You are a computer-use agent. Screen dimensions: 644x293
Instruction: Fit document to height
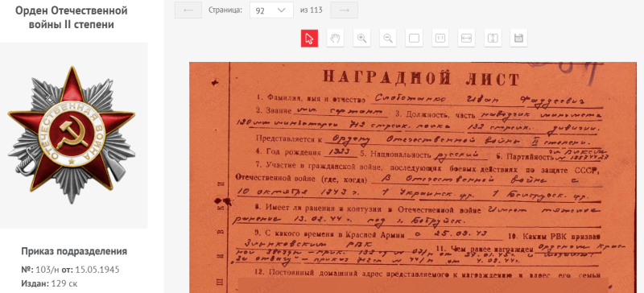[493, 39]
